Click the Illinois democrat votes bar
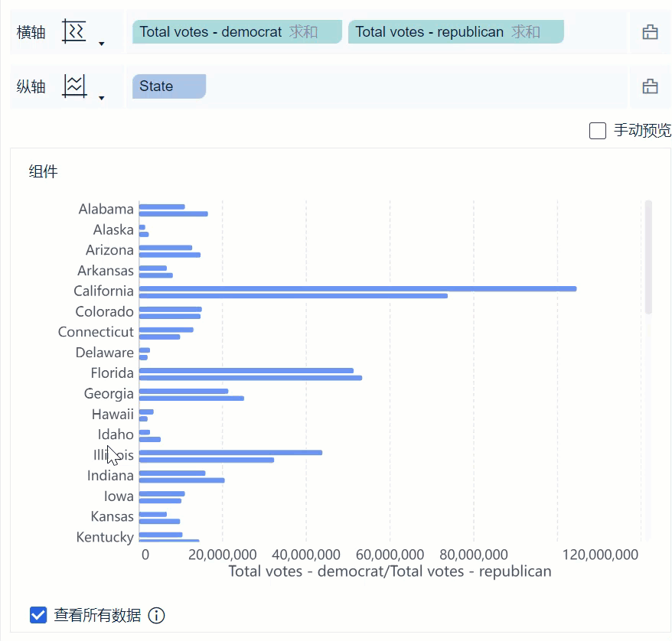The height and width of the screenshot is (641, 672). pos(230,452)
